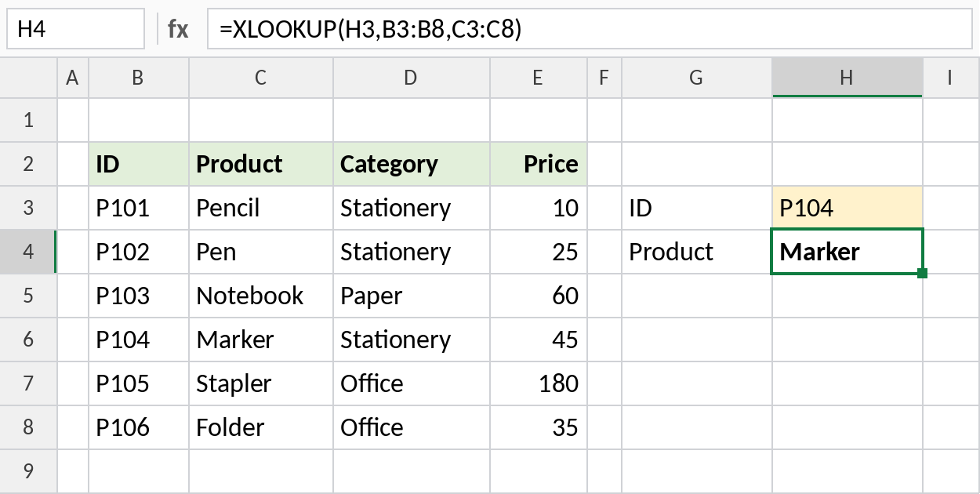Select Office cell in Stapler row

click(412, 383)
